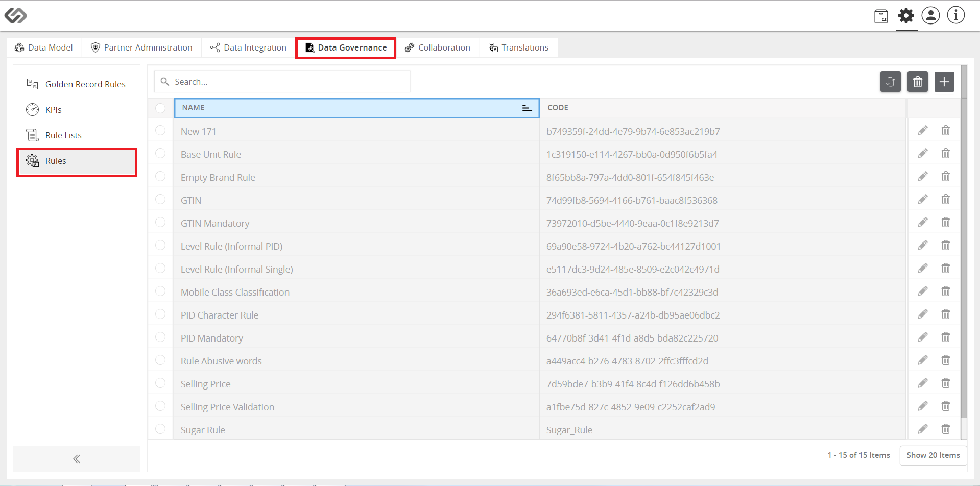
Task: Edit the Base Unit Rule
Action: (x=922, y=154)
